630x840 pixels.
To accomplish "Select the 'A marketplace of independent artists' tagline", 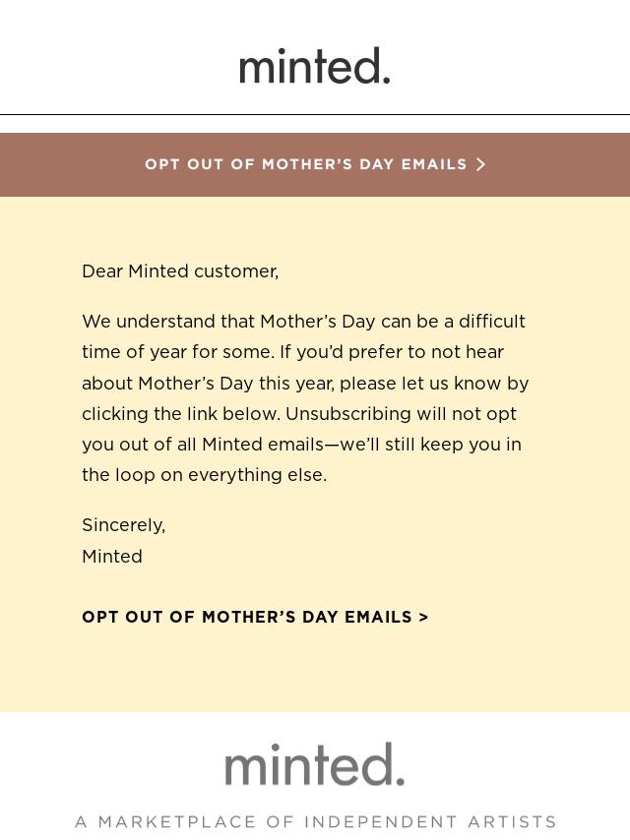I will point(315,821).
